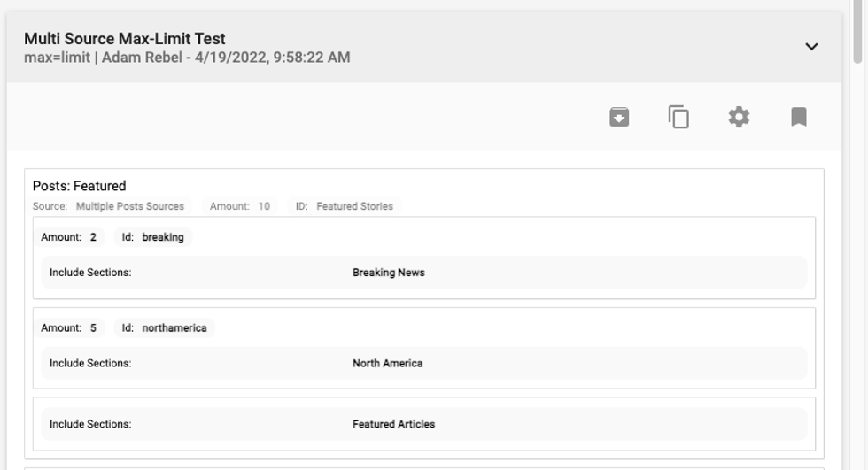The width and height of the screenshot is (868, 470).
Task: Select the Featured Articles section row
Action: (423, 424)
